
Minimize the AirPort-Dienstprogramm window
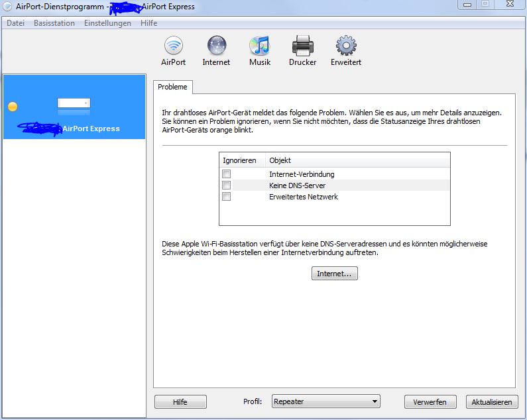[467, 5]
